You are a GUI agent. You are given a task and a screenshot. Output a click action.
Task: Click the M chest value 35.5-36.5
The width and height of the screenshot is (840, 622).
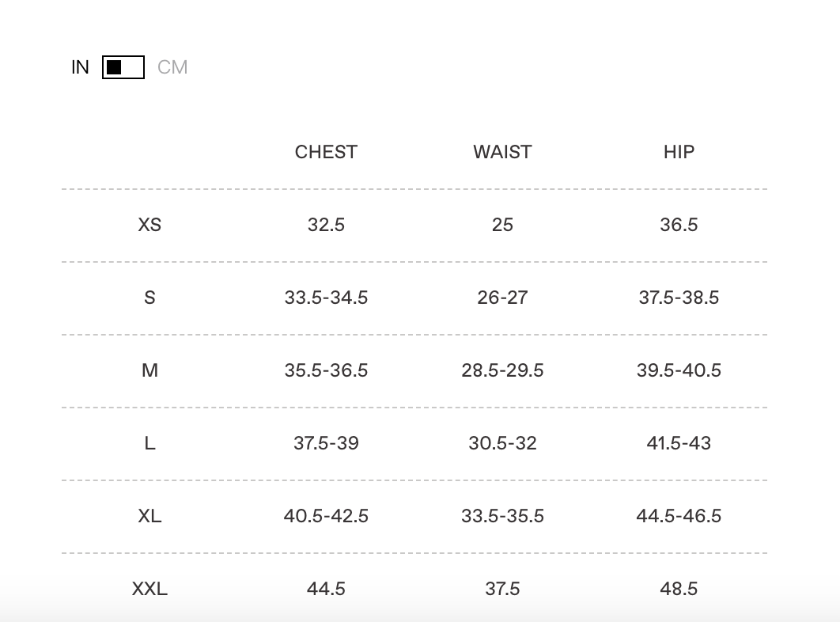tap(326, 370)
